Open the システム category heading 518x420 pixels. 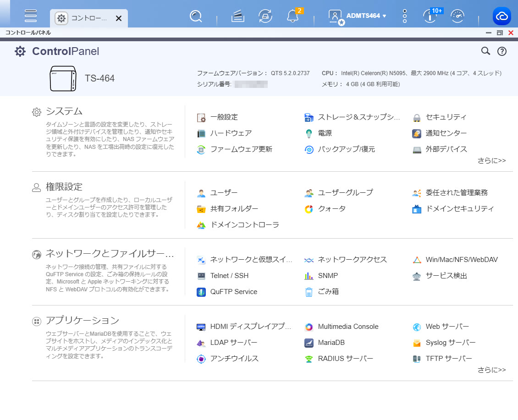point(64,111)
